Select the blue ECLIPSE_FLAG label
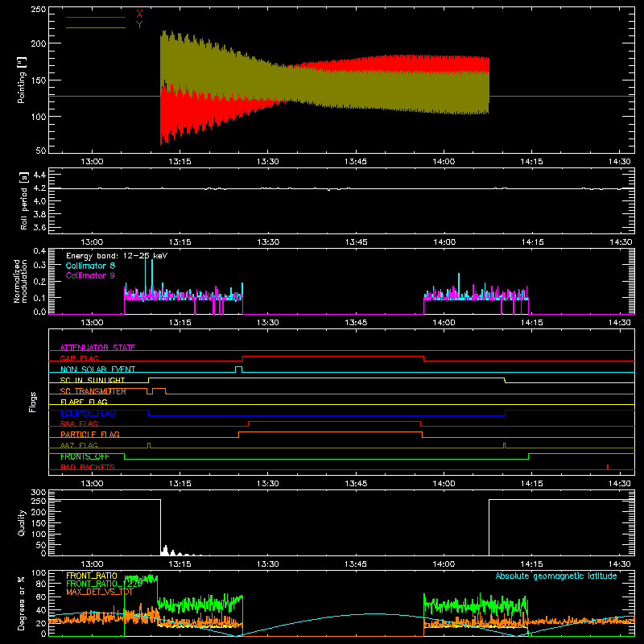Image resolution: width=644 pixels, height=644 pixels. [88, 413]
